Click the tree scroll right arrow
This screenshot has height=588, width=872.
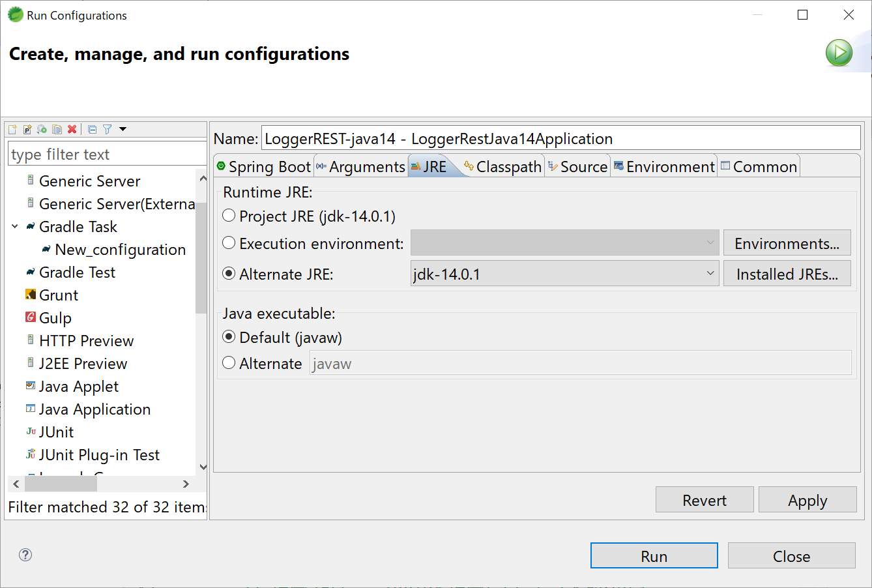pos(186,484)
